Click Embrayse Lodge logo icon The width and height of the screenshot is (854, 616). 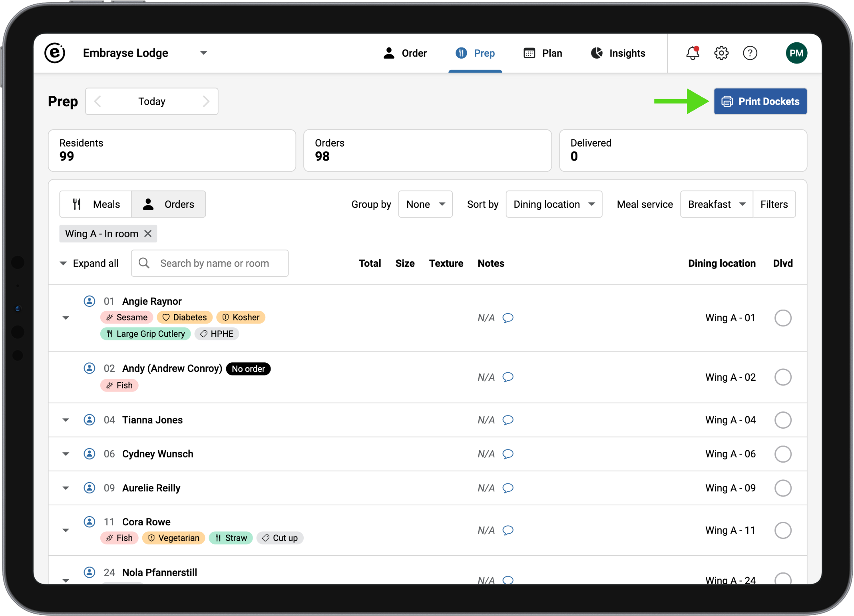pyautogui.click(x=55, y=53)
